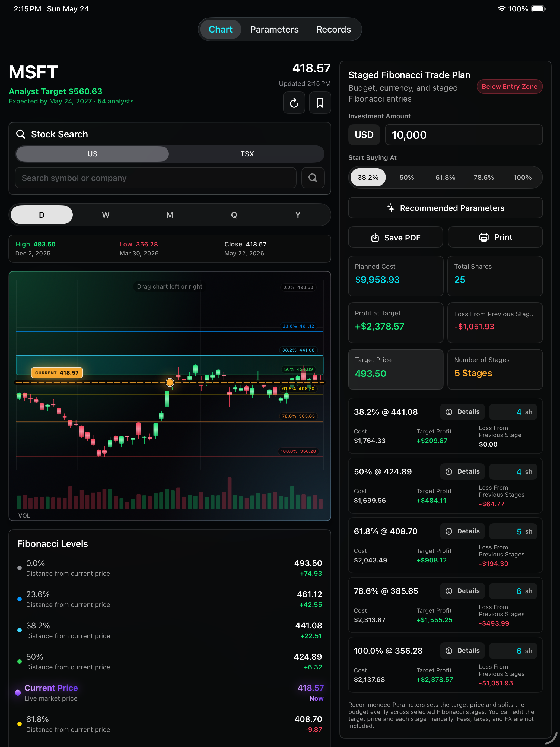Tap info icon for 78.6% stage Details
Image resolution: width=560 pixels, height=747 pixels.
pos(448,591)
